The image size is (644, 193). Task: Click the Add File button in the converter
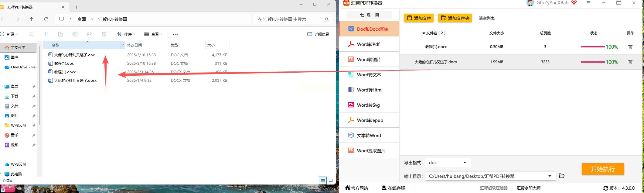419,18
